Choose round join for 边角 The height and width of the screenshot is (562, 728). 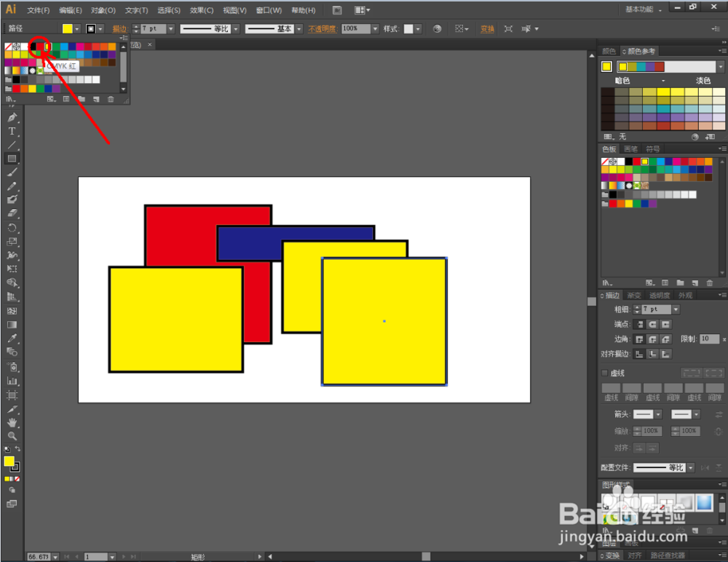point(653,339)
